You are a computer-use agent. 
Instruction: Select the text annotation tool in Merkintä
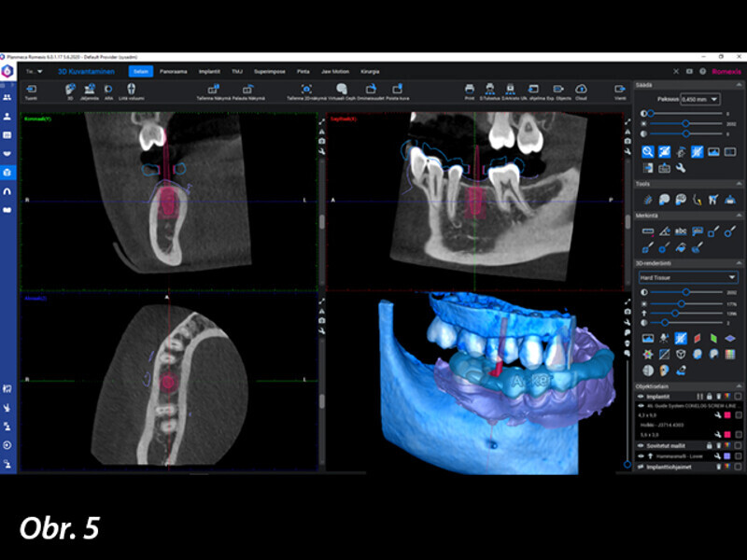pos(682,231)
